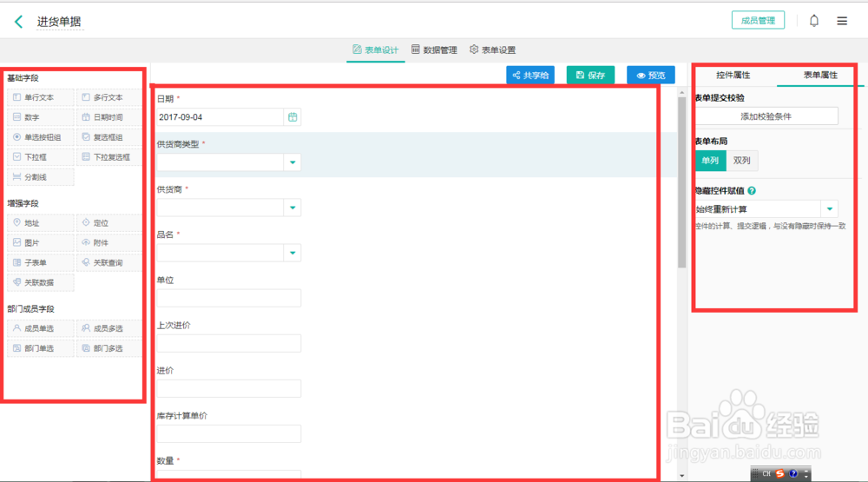Screen dimensions: 868x482
Task: Click the 单位 input field
Action: coord(228,298)
